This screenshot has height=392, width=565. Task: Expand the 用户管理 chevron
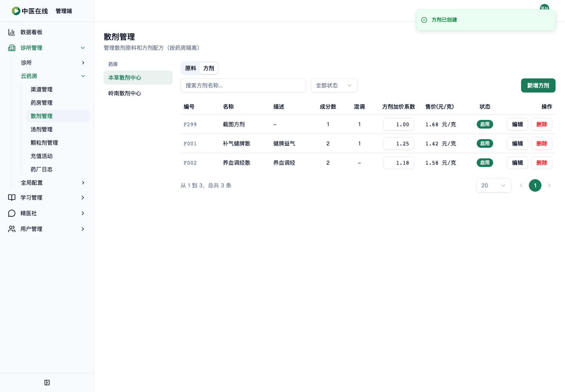coord(83,229)
